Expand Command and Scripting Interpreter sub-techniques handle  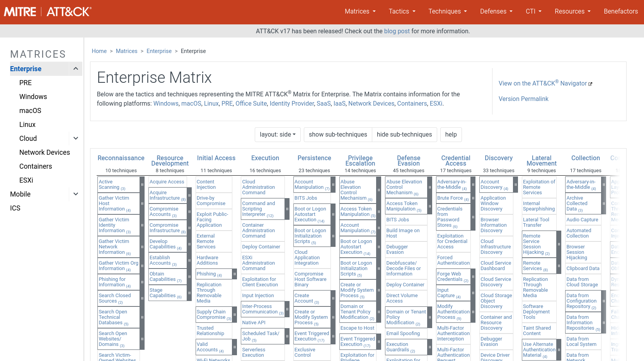[x=287, y=209]
